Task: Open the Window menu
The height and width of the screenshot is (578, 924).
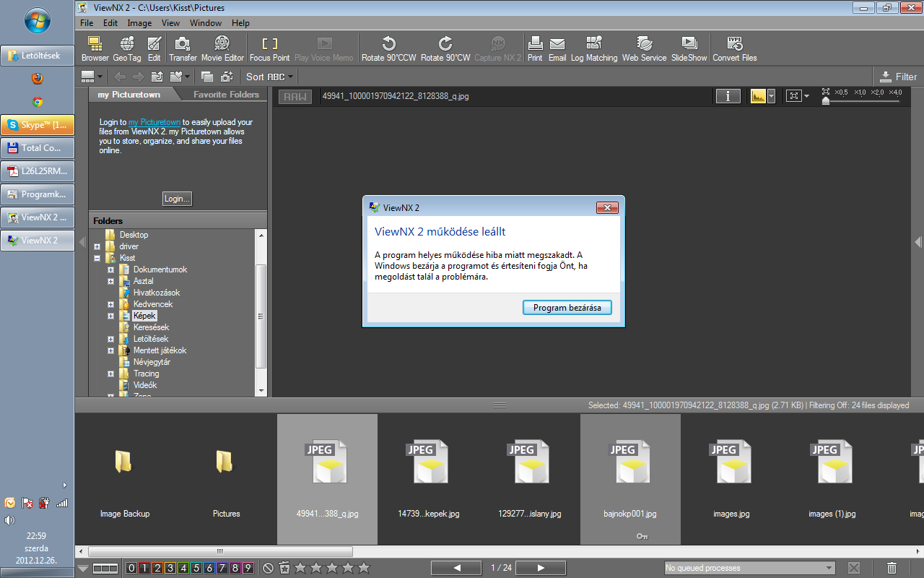Action: pyautogui.click(x=206, y=23)
